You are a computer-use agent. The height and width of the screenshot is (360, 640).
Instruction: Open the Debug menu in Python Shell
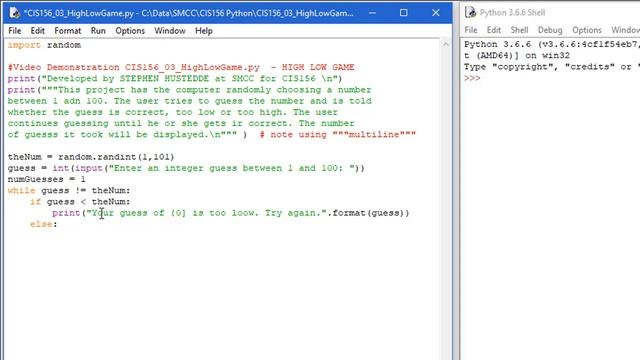click(x=550, y=30)
